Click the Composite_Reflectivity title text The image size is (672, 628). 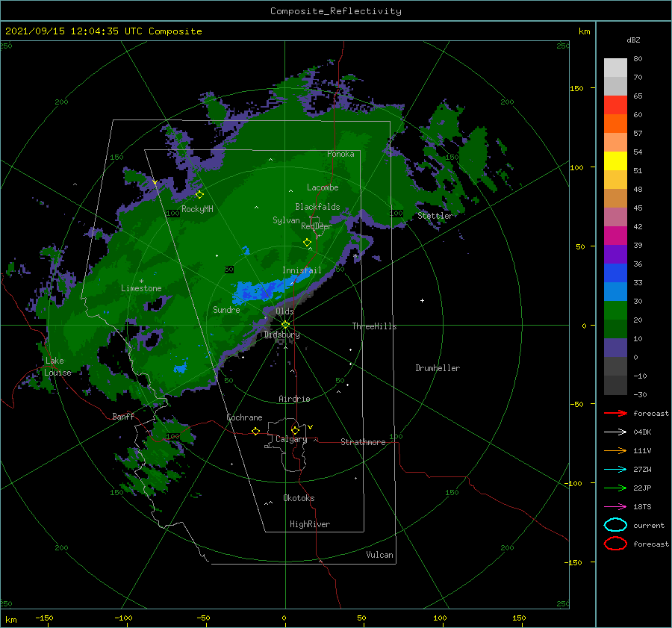pyautogui.click(x=336, y=11)
